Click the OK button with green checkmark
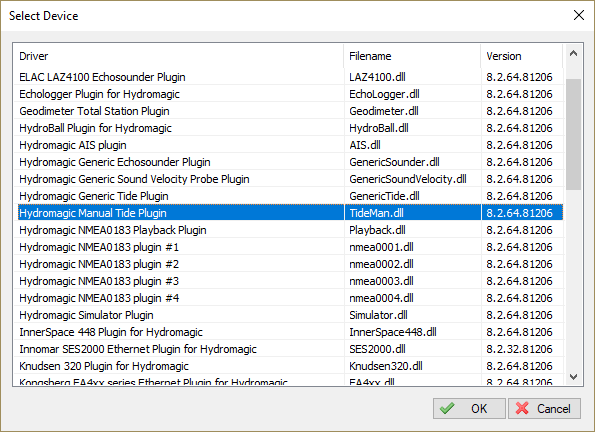595x432 pixels. pyautogui.click(x=469, y=408)
